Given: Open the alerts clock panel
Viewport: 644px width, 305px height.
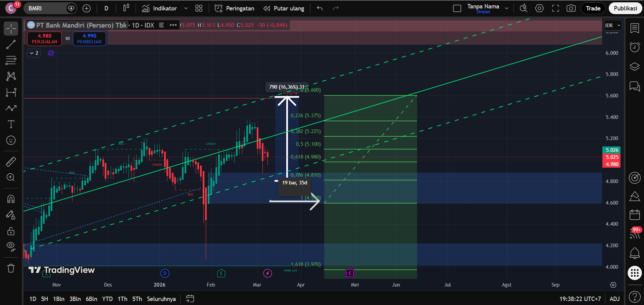Looking at the screenshot, I should [x=635, y=47].
